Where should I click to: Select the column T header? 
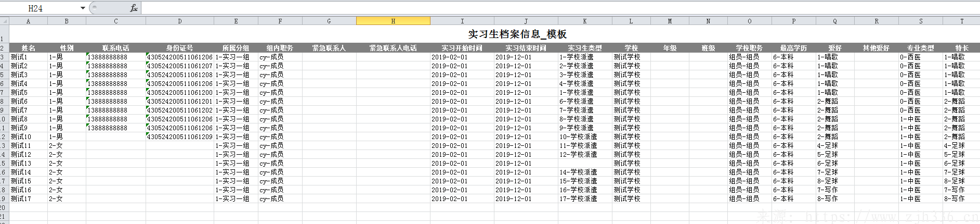(961, 21)
